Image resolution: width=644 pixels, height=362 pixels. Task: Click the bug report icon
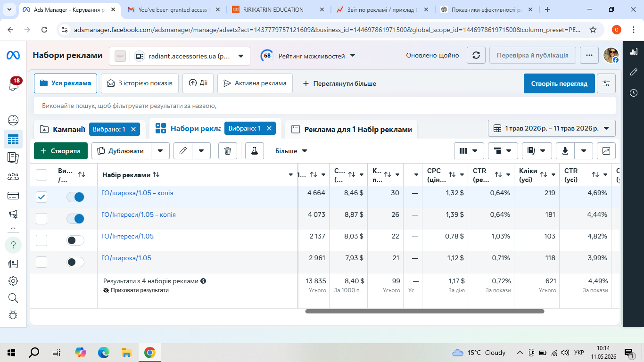click(x=13, y=315)
